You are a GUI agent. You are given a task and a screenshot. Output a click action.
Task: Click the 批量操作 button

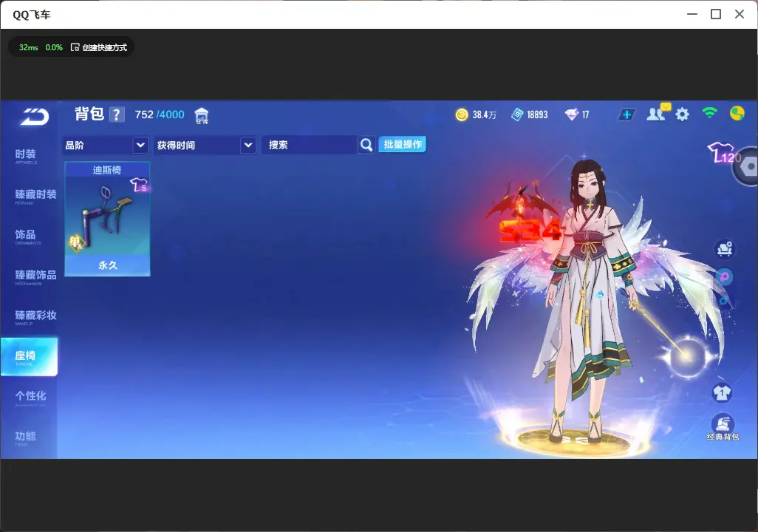(402, 144)
